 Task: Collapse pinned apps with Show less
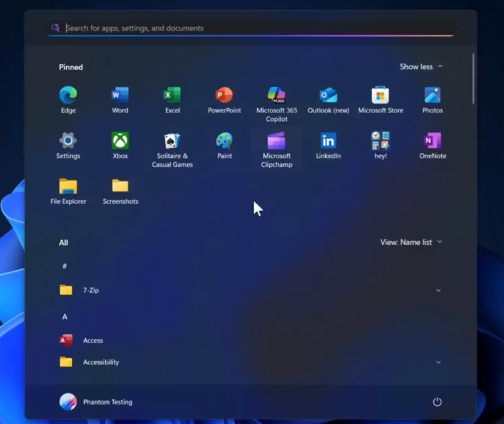(x=421, y=67)
